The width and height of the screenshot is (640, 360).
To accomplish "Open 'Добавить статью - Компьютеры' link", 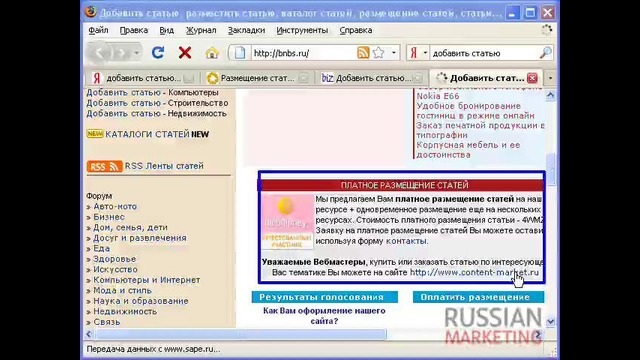I will click(152, 92).
